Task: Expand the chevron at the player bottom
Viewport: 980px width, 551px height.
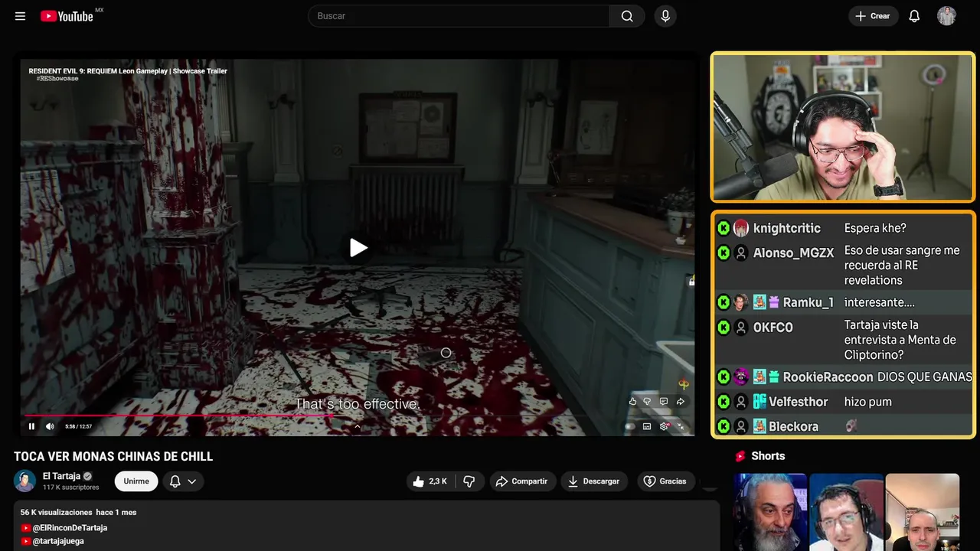Action: 357,426
